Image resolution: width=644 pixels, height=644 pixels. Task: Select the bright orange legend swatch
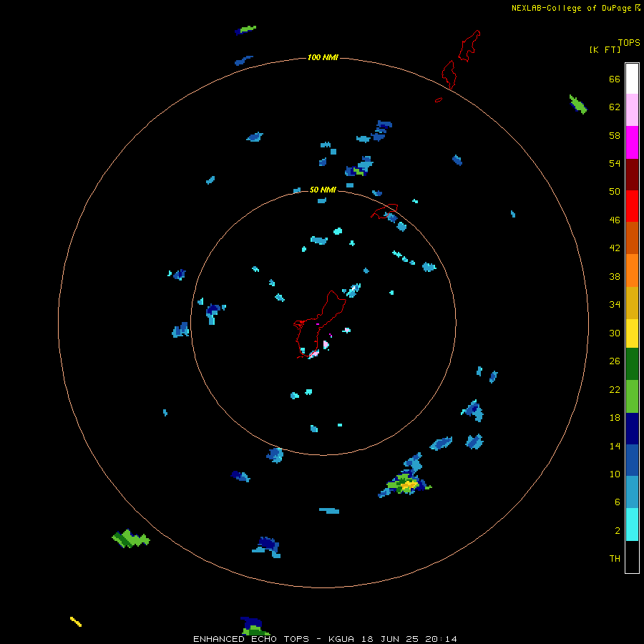pos(632,270)
